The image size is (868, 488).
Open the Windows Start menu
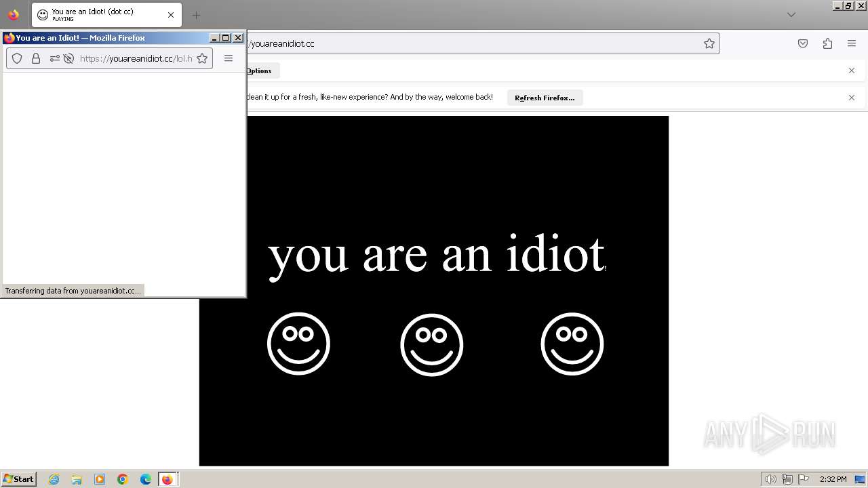[18, 479]
